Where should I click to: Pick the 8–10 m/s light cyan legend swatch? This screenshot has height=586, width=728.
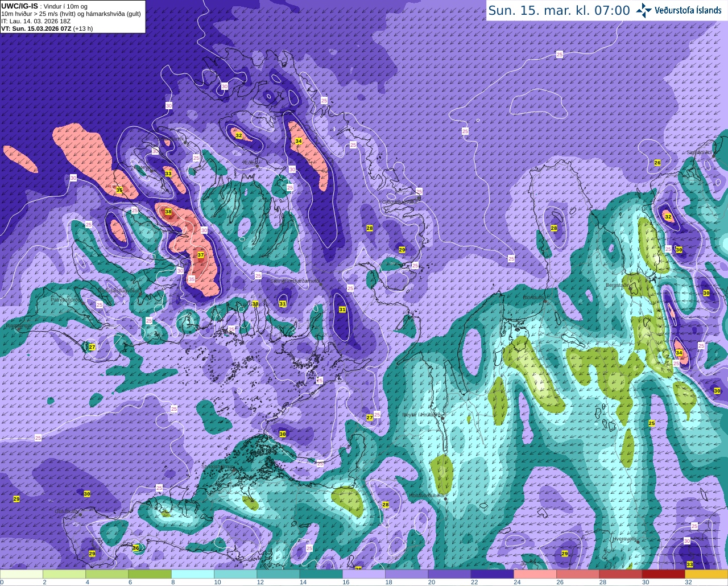(x=193, y=574)
